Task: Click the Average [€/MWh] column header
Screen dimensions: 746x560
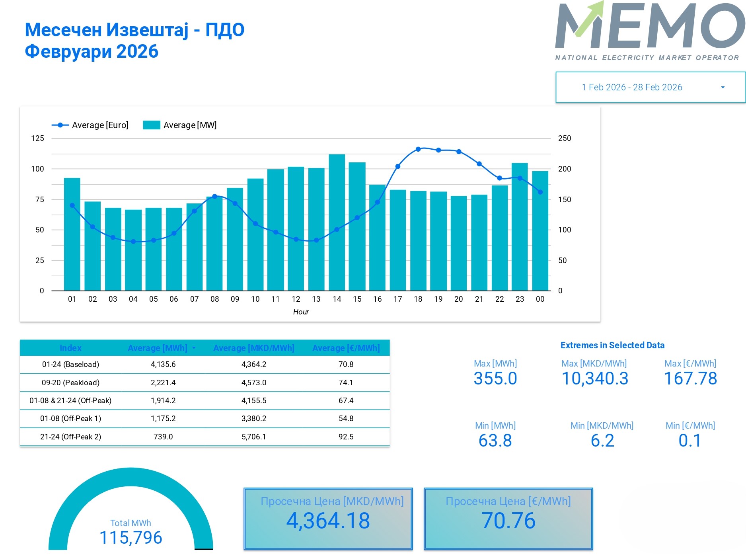Action: tap(346, 348)
